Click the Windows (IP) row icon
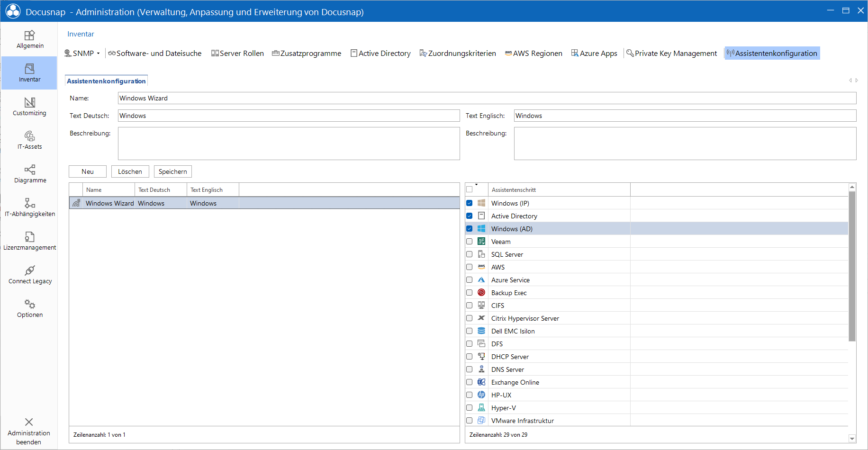 (481, 203)
